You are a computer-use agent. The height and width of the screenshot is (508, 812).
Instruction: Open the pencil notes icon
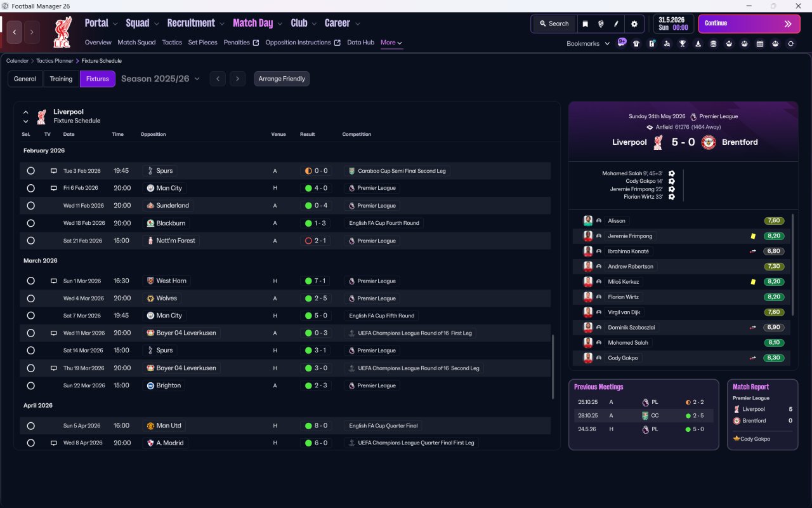click(616, 23)
